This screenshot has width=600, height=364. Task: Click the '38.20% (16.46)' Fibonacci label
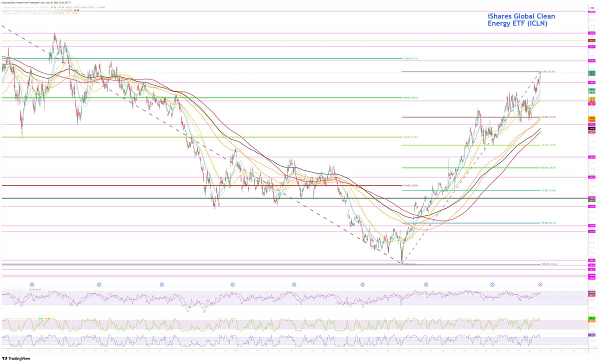410,137
